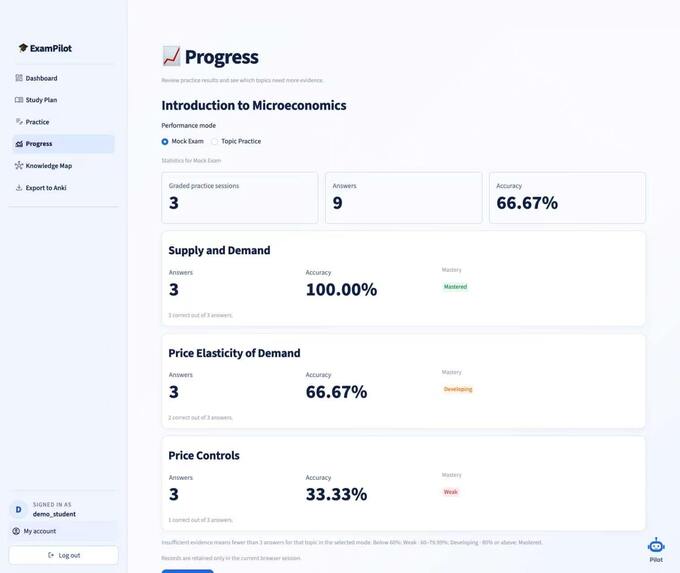This screenshot has width=680, height=573.
Task: Click the Export to Anki download icon
Action: click(19, 188)
